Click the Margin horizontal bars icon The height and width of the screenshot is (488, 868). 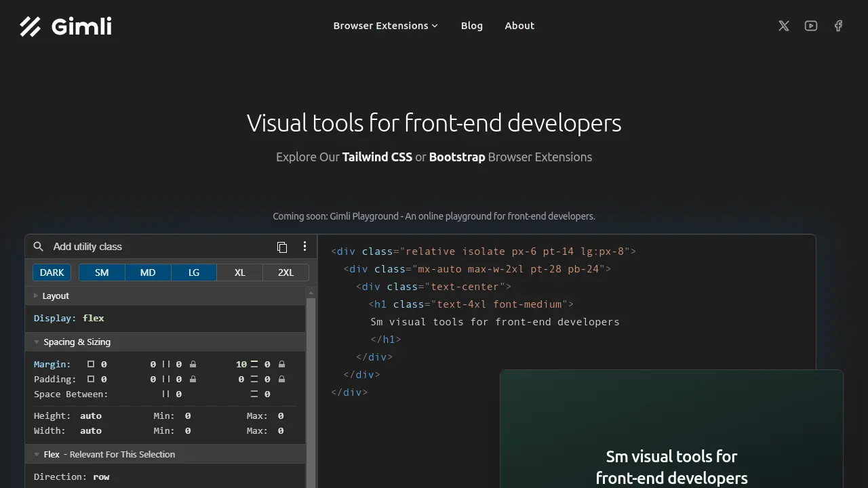[x=166, y=364]
